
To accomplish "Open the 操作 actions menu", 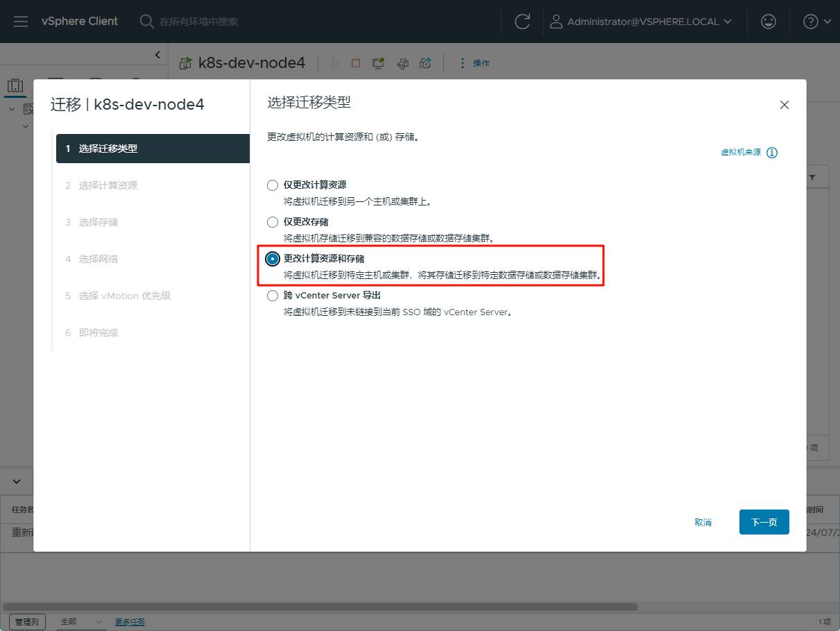I will tap(474, 63).
